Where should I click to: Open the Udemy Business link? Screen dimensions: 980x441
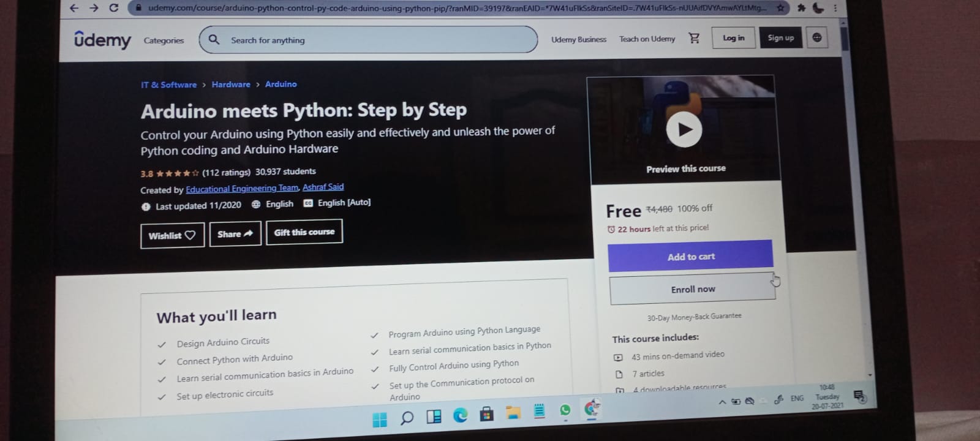tap(578, 39)
